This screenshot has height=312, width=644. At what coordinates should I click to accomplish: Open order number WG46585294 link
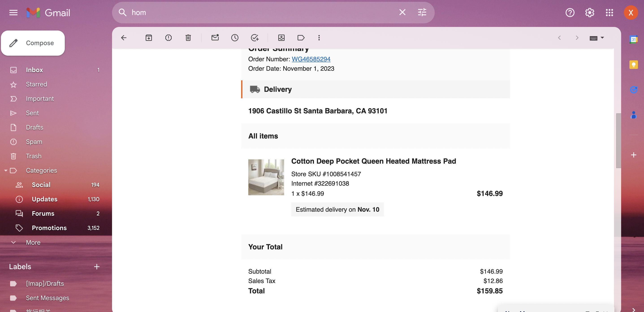click(x=311, y=59)
